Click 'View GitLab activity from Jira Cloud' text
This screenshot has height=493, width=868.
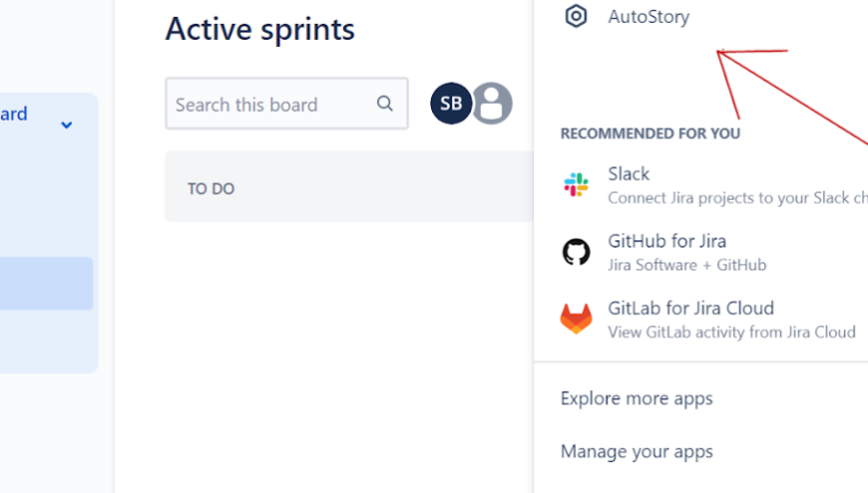(731, 332)
